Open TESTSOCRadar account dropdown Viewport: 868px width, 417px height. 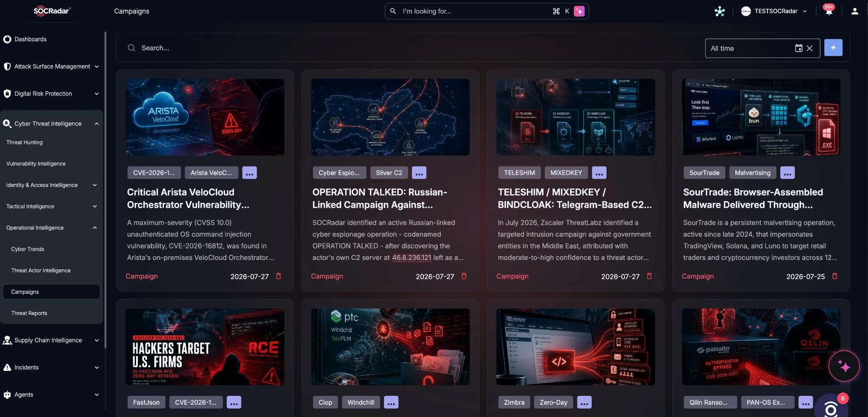pos(774,11)
